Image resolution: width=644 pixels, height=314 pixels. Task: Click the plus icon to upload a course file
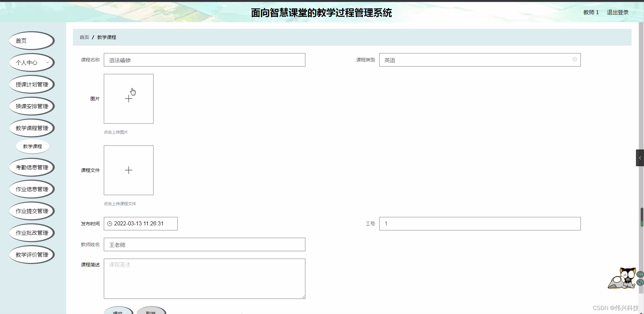[x=129, y=170]
